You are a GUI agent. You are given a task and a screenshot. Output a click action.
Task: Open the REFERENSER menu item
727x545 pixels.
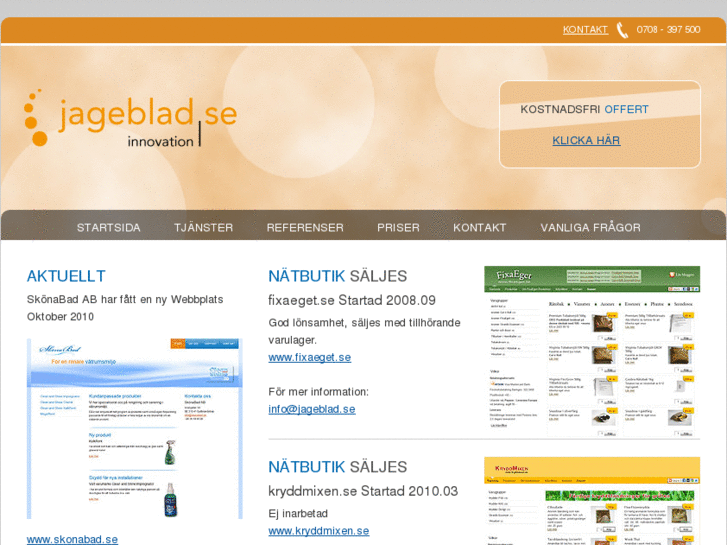[x=305, y=228]
